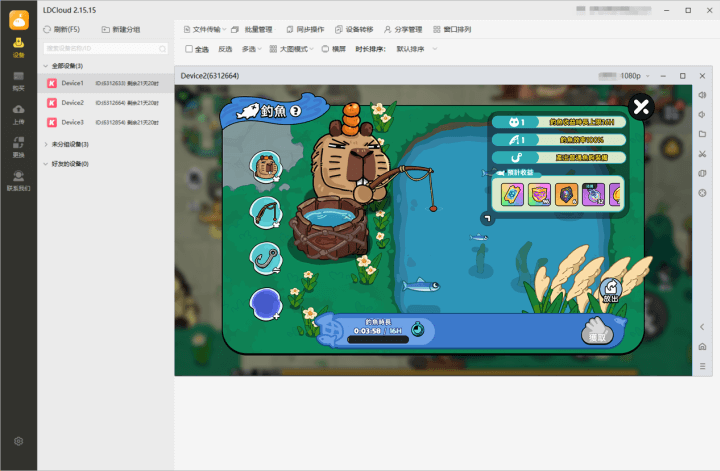
Task: Click the fishing duration progress bar
Action: click(x=378, y=340)
